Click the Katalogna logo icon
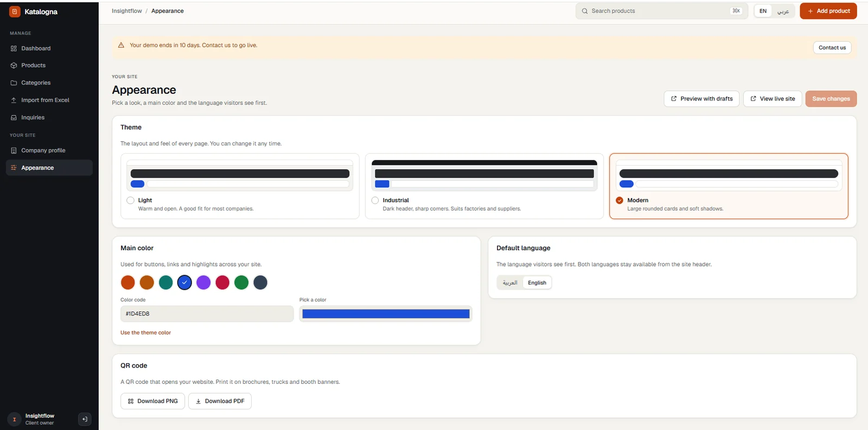Viewport: 868px width, 430px height. (x=15, y=11)
